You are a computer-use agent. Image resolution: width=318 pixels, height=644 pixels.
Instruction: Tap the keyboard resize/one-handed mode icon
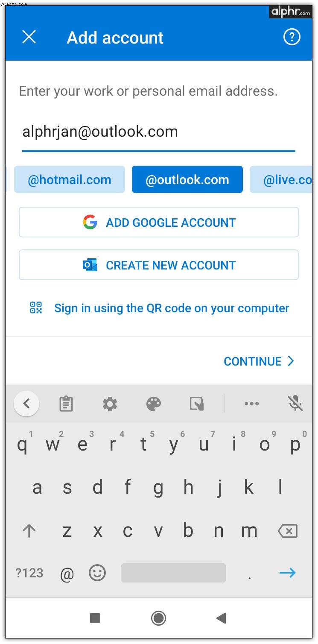click(197, 404)
